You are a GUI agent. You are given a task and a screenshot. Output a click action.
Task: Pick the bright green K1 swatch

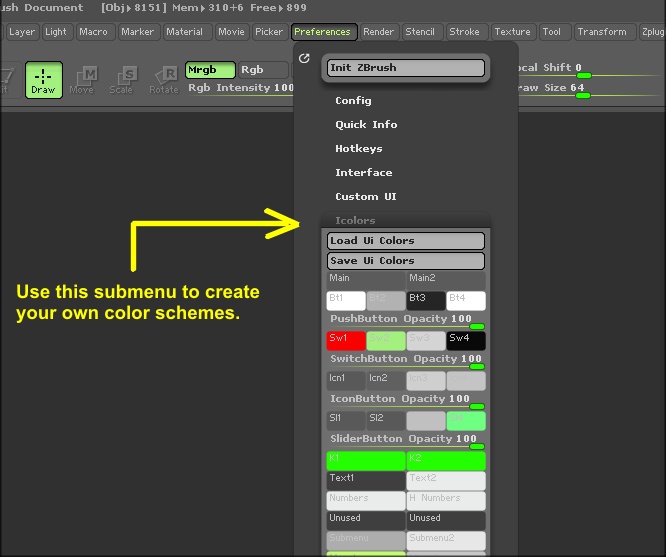coord(366,461)
